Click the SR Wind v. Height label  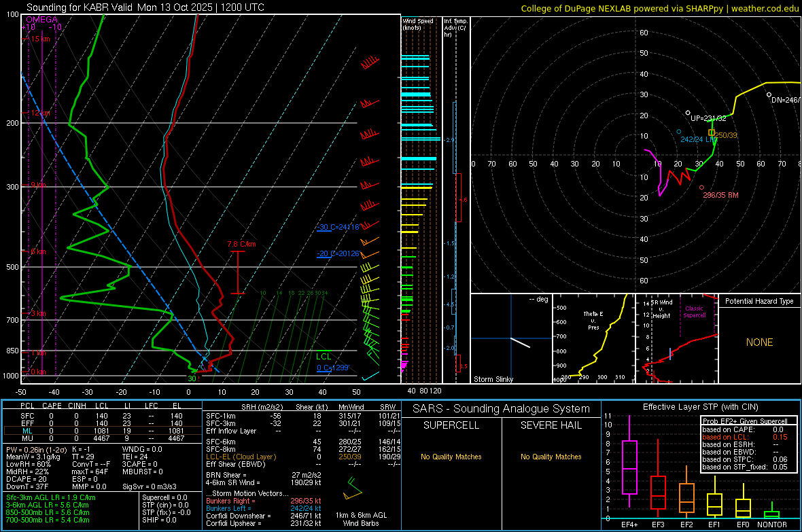pos(661,309)
